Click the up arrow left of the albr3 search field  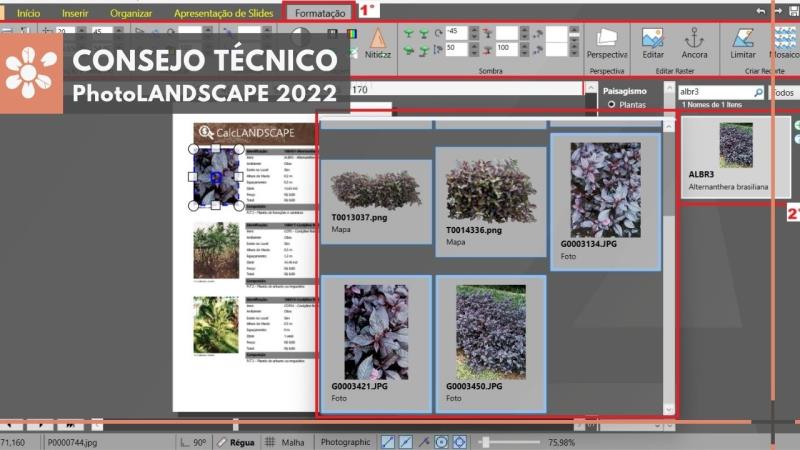pyautogui.click(x=669, y=88)
